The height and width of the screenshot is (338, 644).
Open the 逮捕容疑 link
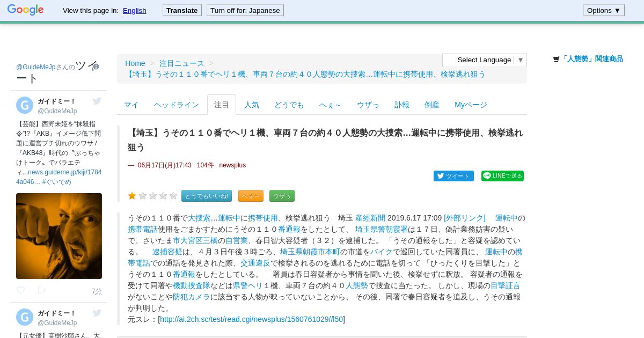tap(167, 252)
